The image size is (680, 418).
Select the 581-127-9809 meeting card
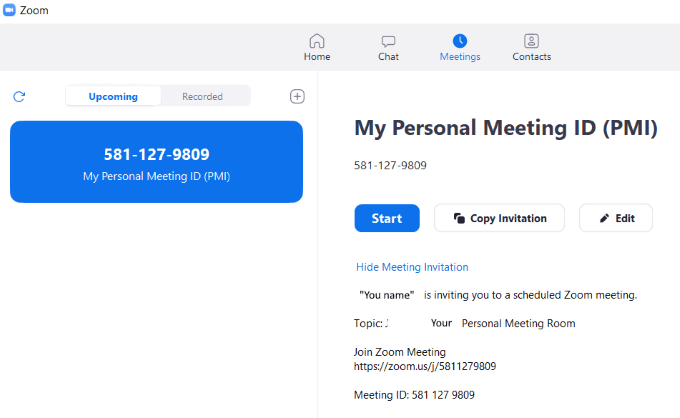[x=156, y=162]
